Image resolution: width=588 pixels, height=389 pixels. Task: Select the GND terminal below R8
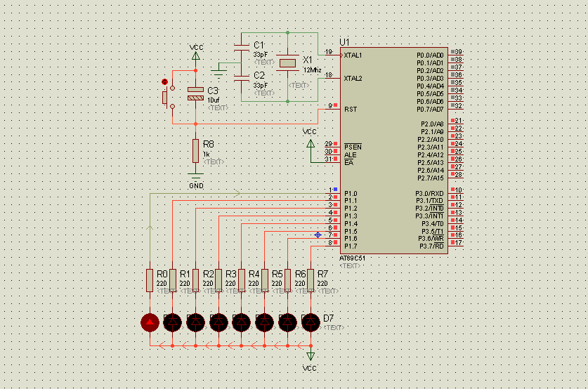tap(196, 176)
